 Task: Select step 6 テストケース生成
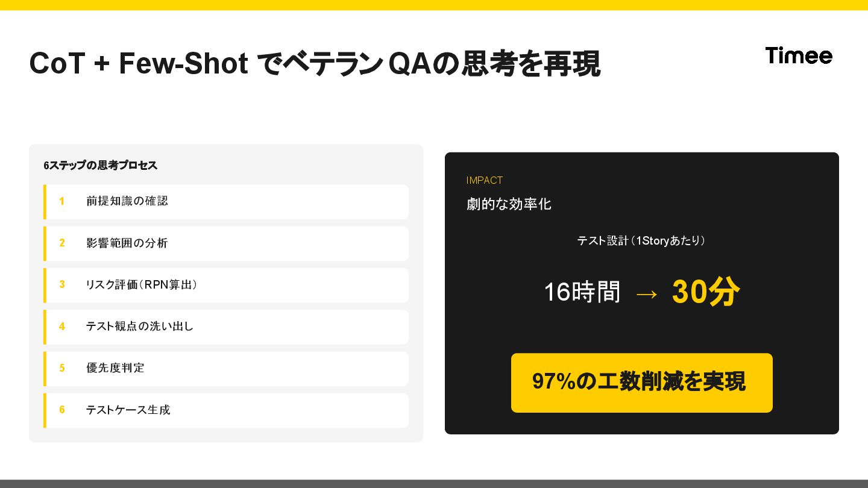[226, 410]
